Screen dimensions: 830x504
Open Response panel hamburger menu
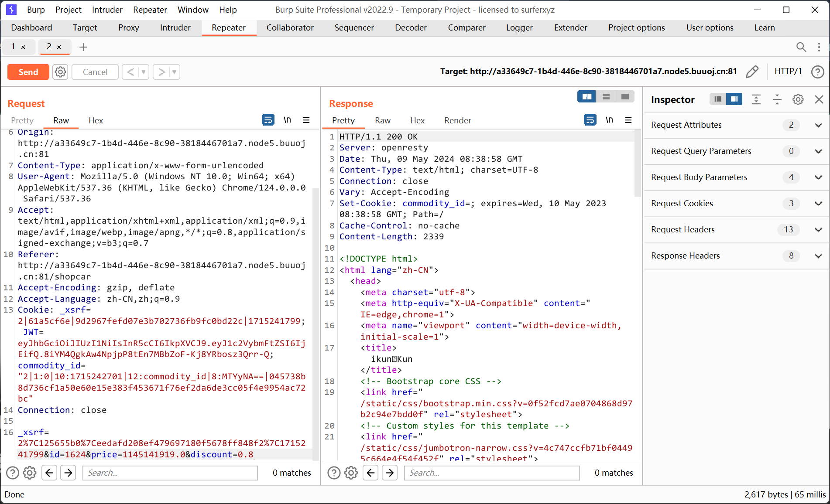pyautogui.click(x=628, y=120)
